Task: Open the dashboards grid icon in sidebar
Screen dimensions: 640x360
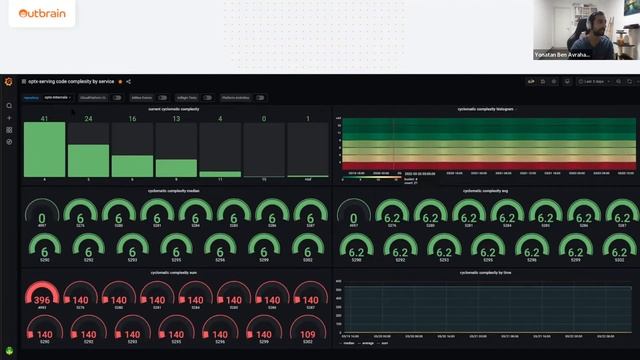Action: click(x=9, y=130)
